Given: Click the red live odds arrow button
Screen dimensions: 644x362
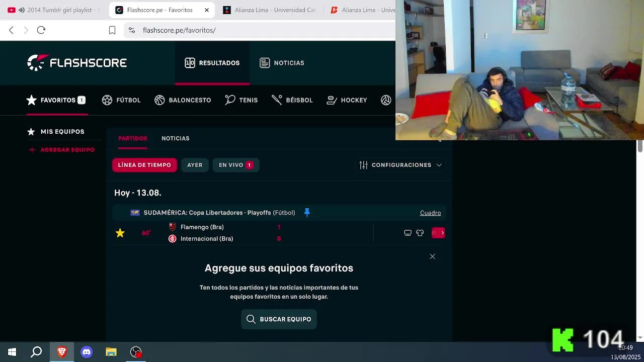Looking at the screenshot, I should 438,233.
